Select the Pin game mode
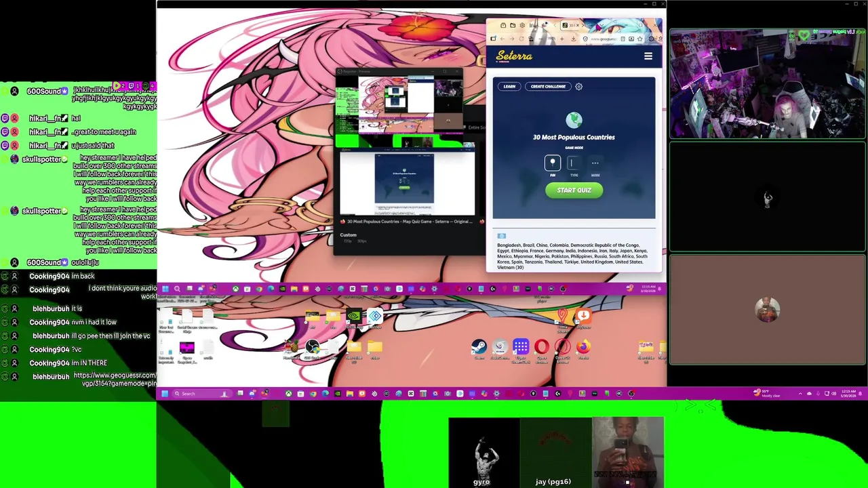 coord(553,163)
